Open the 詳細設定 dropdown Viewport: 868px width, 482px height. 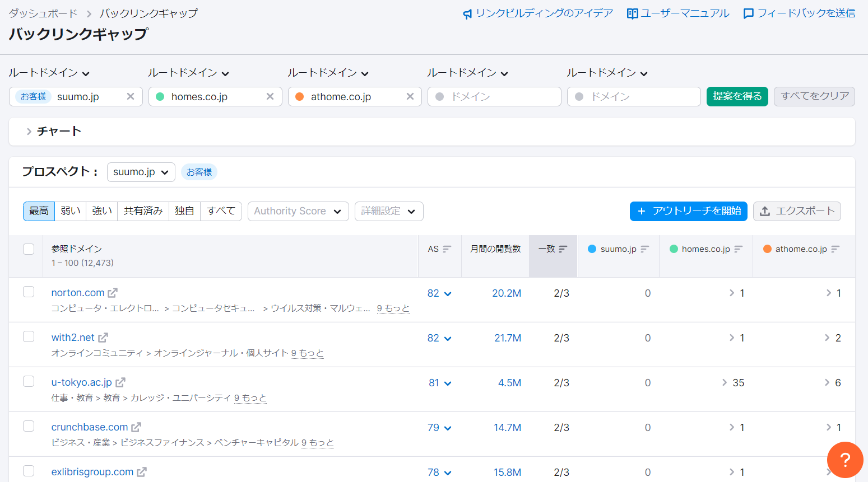pyautogui.click(x=389, y=211)
